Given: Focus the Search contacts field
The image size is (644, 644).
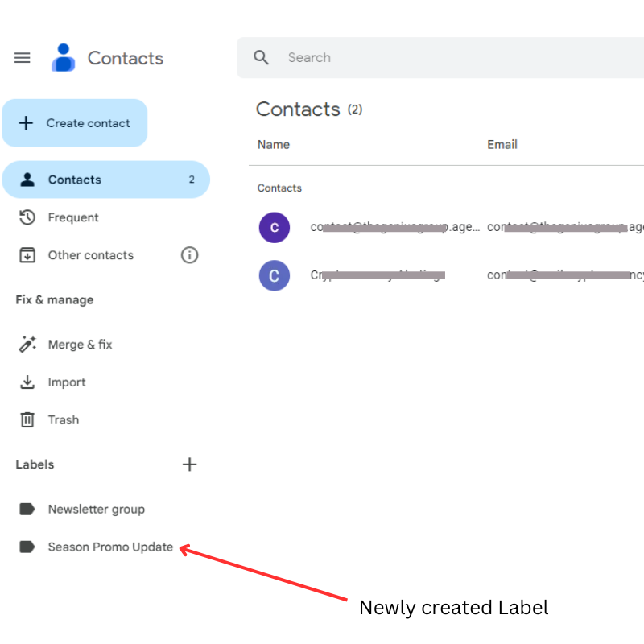Looking at the screenshot, I should [440, 57].
